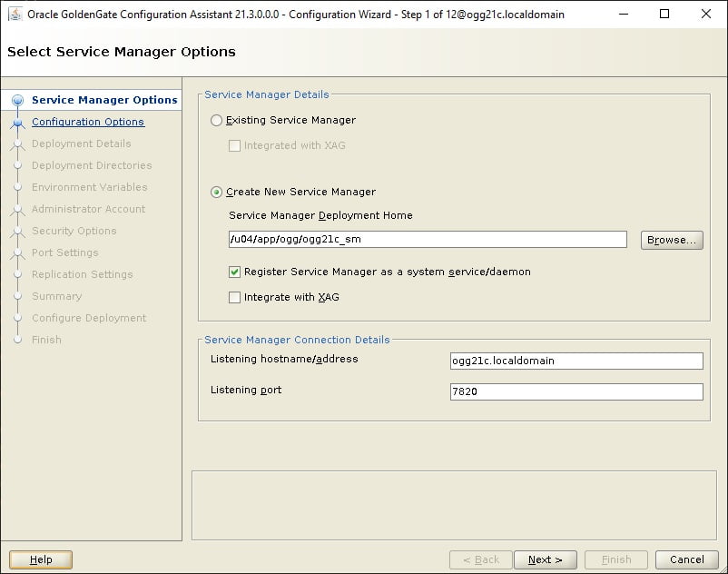Click Summary step in sidebar
Viewport: 728px width, 574px height.
click(56, 296)
